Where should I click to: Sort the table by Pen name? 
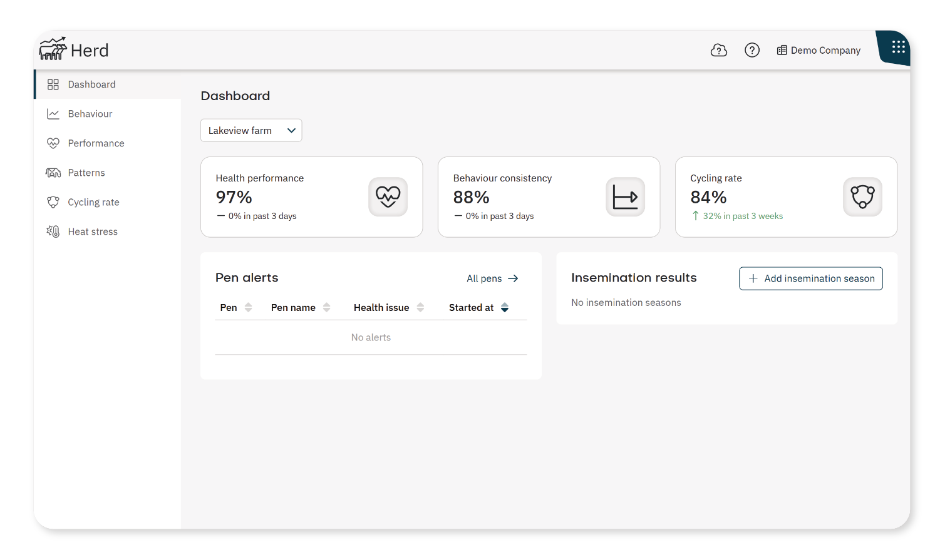tap(327, 307)
